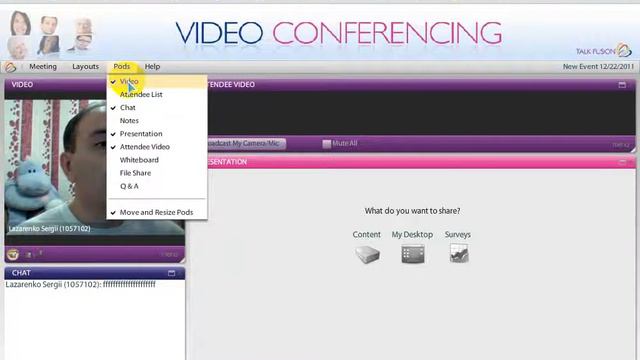The height and width of the screenshot is (360, 640).
Task: Click the Content label
Action: pos(367,234)
